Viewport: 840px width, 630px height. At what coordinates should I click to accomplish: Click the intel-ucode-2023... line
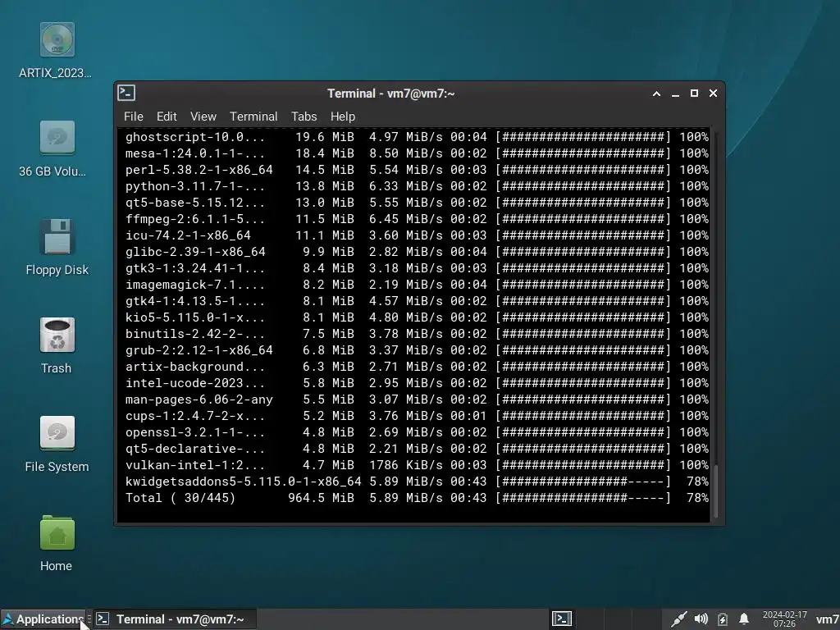tap(417, 383)
